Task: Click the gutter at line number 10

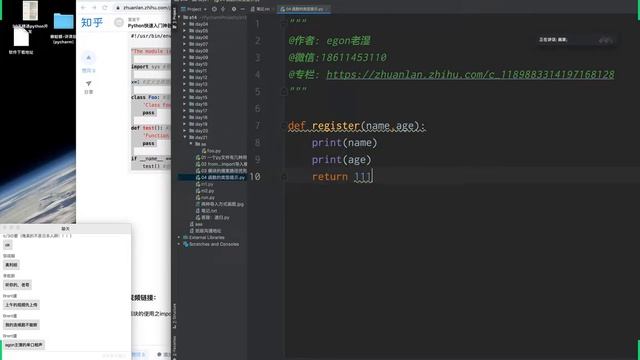Action: tap(255, 177)
